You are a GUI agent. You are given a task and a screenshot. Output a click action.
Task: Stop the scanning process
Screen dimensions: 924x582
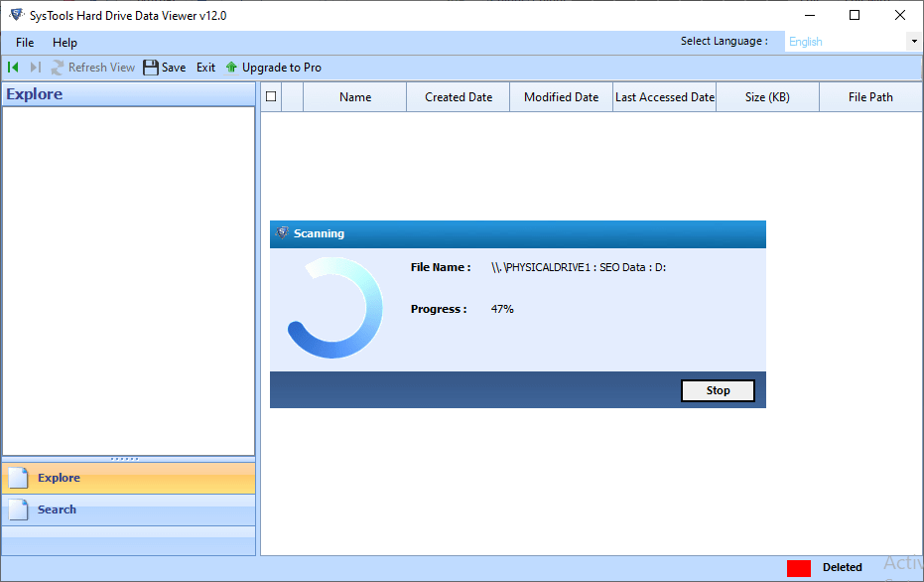[x=718, y=390]
